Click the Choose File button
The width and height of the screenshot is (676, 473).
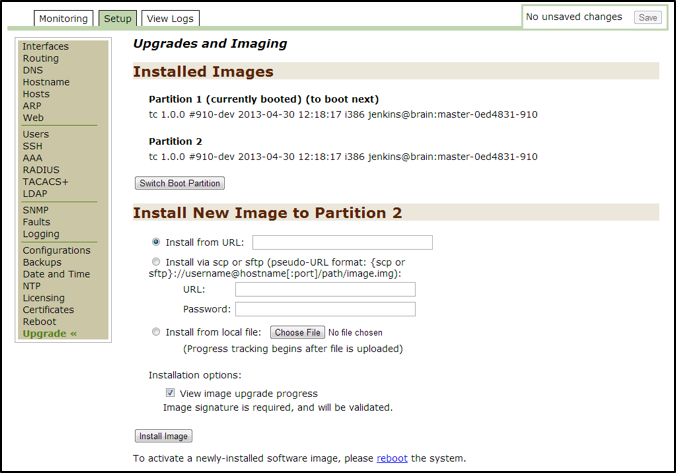pos(297,332)
